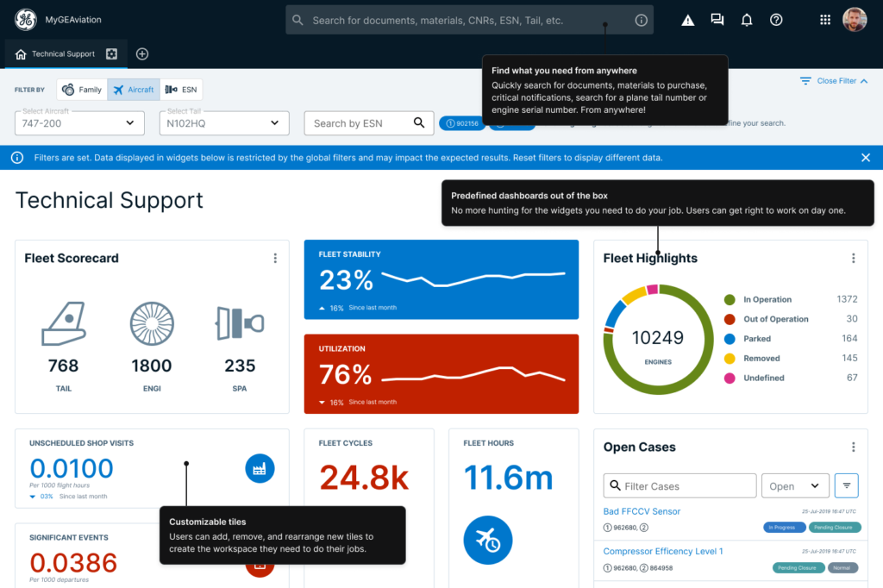Select the Family filter toggle
This screenshot has height=588, width=883.
click(82, 90)
